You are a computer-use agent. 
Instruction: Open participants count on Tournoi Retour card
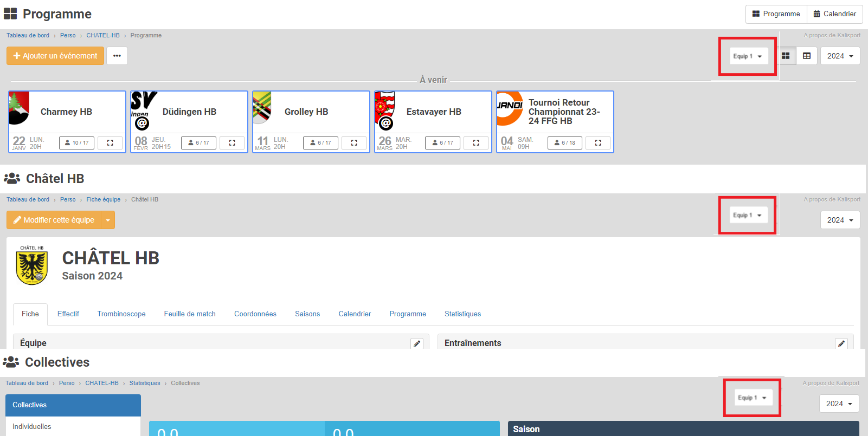tap(565, 143)
